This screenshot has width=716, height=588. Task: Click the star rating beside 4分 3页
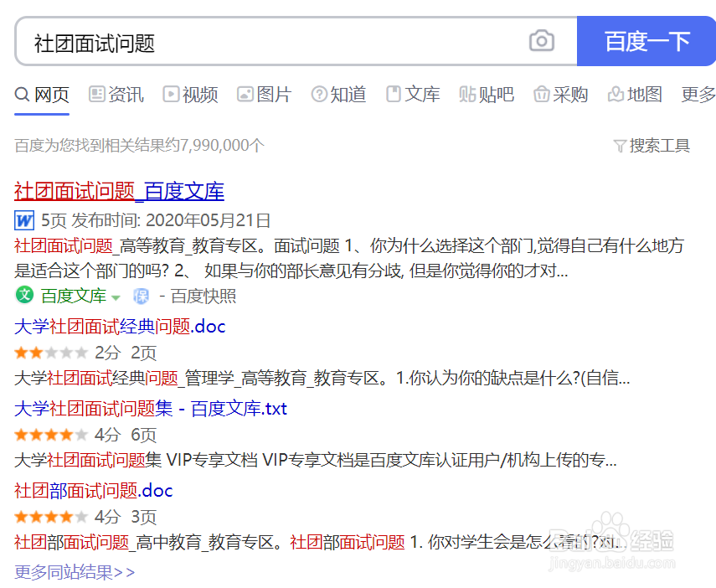pyautogui.click(x=51, y=517)
